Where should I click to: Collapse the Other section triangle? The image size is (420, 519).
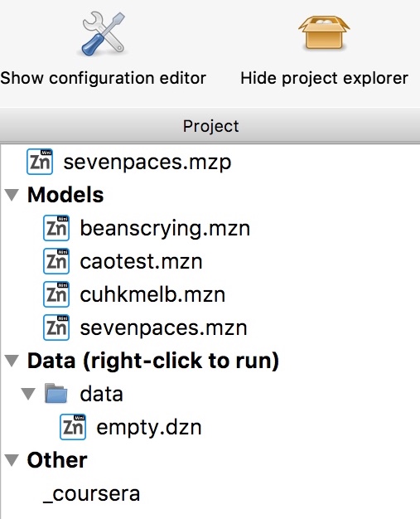click(x=12, y=460)
